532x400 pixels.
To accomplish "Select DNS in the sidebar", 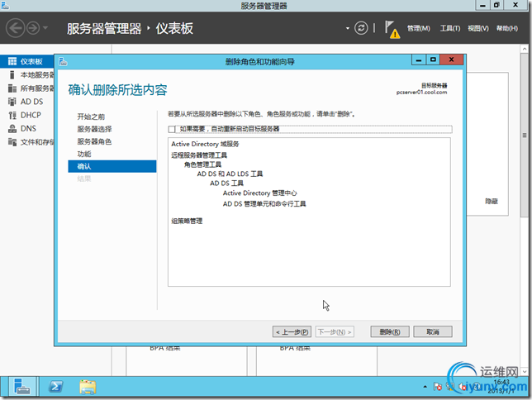I will [26, 128].
